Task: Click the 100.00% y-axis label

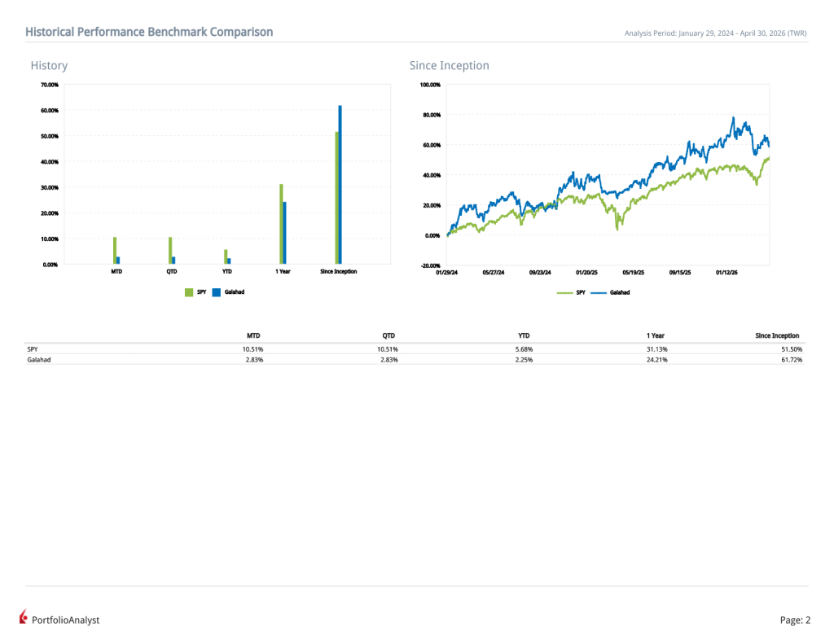Action: 430,85
